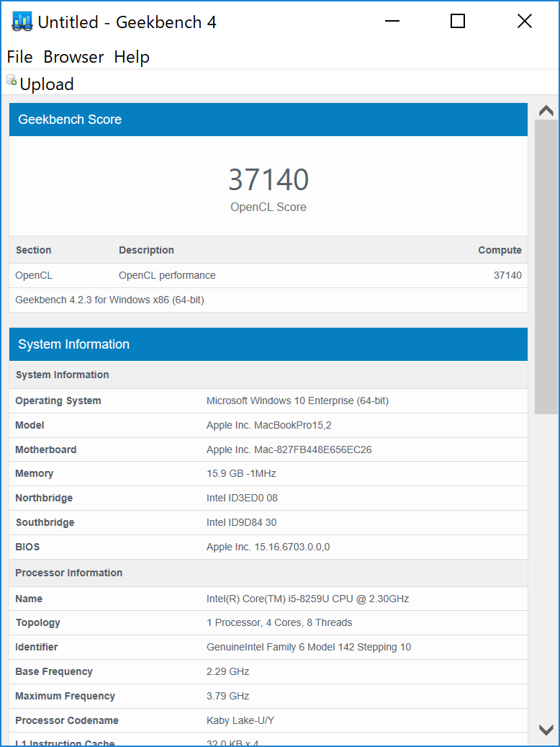The image size is (560, 747).
Task: Click the 'Operating System' label
Action: [x=58, y=401]
